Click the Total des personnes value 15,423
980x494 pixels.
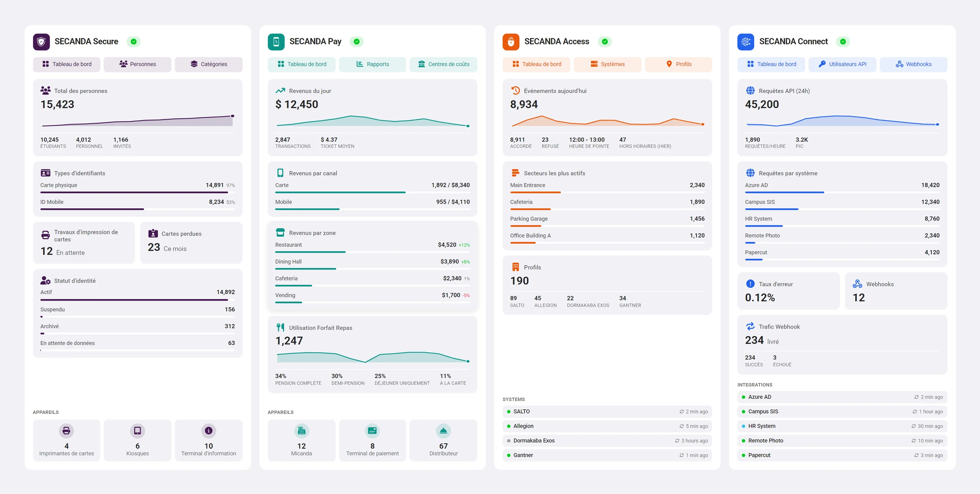(57, 105)
